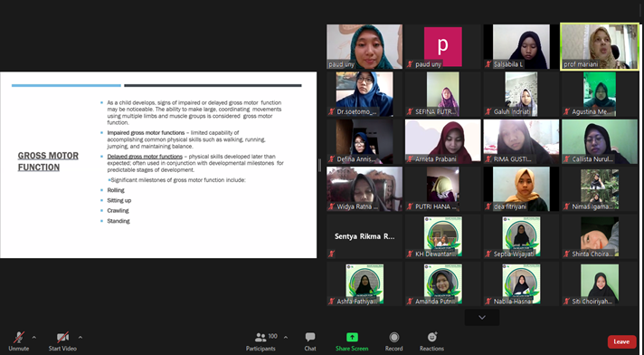Image resolution: width=644 pixels, height=355 pixels.
Task: Click muted mic icon on Siti Choiriyah tile
Action: pos(567,301)
